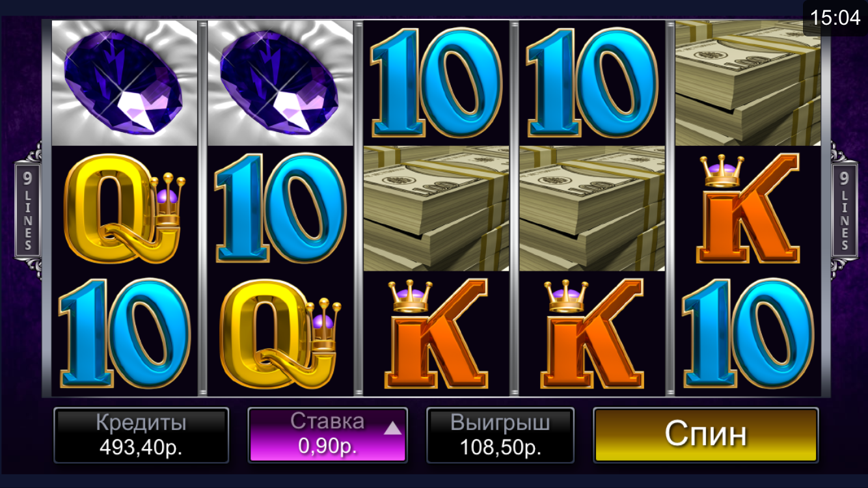868x488 pixels.
Task: Tap the orange K symbol in third reel
Action: pos(436,334)
